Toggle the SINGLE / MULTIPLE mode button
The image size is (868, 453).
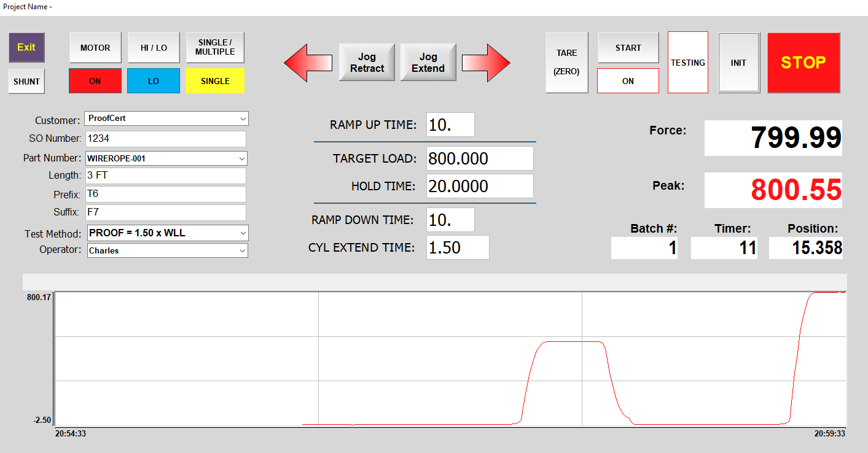[215, 48]
